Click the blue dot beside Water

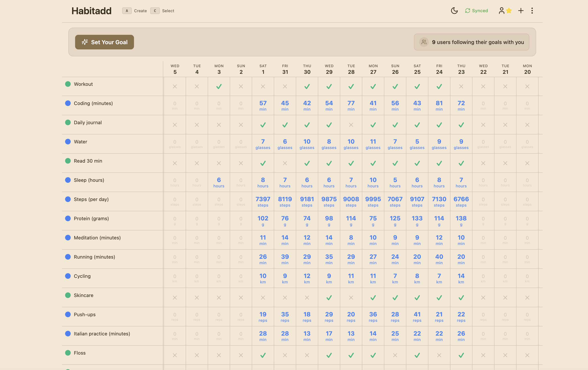click(x=68, y=142)
